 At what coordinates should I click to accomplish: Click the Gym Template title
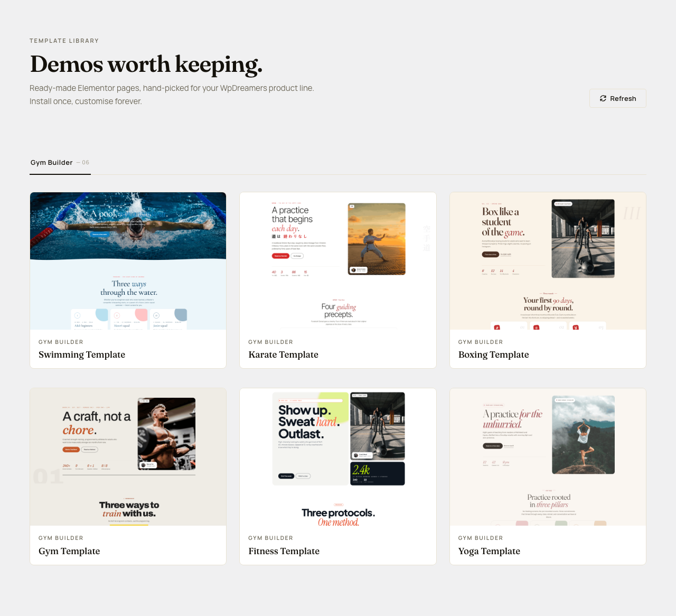tap(69, 551)
